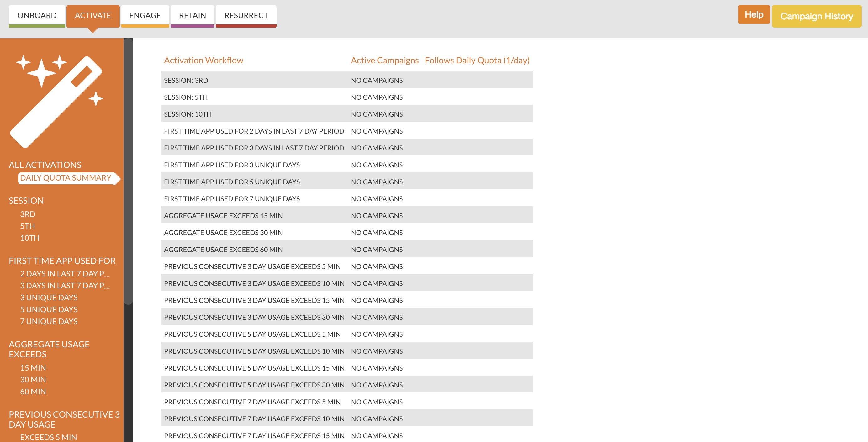Select AGGREGATE USAGE EXCEEDS sidebar heading
Image resolution: width=868 pixels, height=442 pixels.
[49, 349]
